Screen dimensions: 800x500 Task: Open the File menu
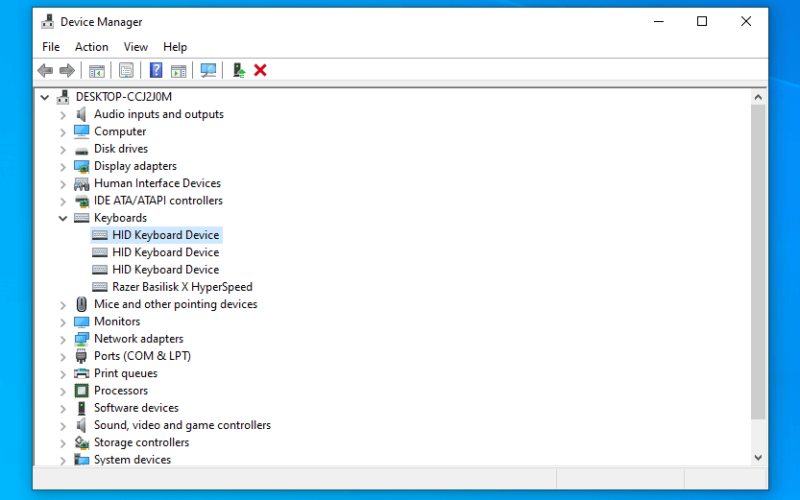pyautogui.click(x=51, y=47)
